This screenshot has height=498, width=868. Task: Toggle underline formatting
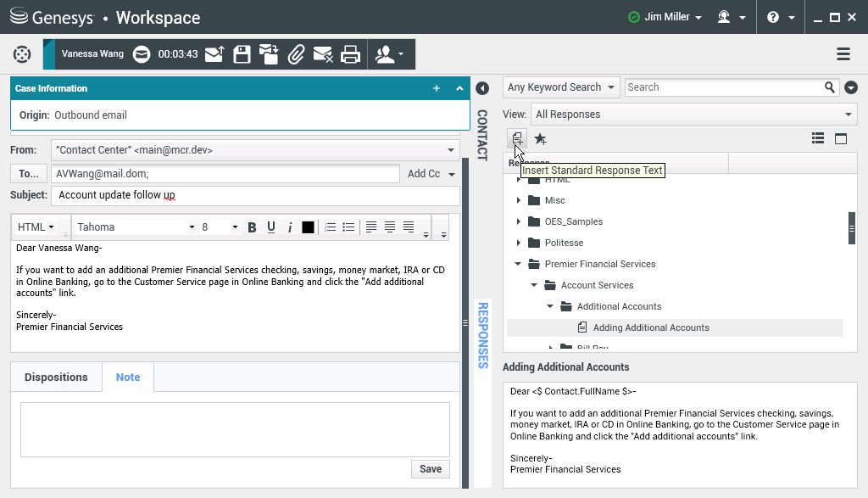tap(271, 227)
